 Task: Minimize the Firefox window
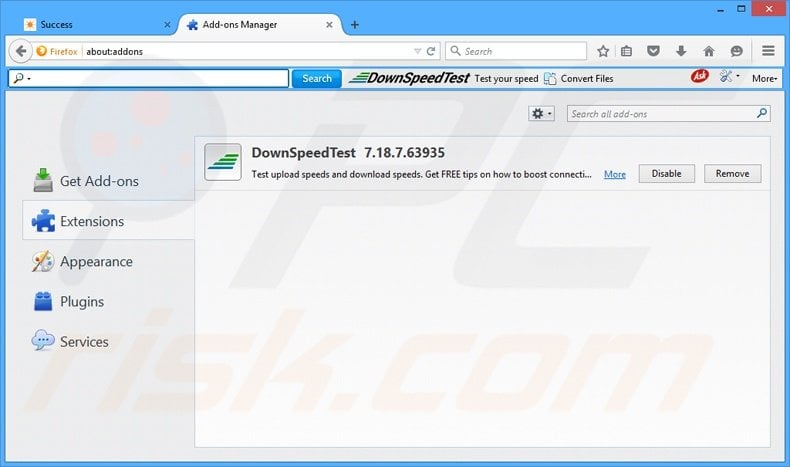tap(720, 9)
